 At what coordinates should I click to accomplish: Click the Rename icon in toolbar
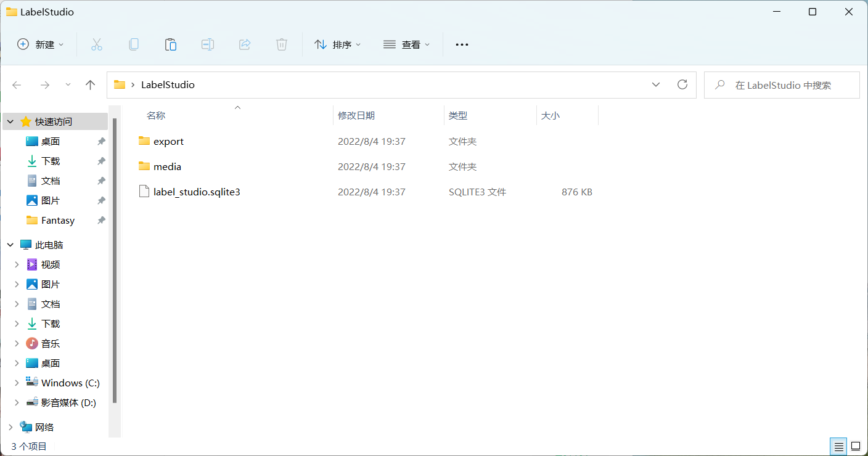point(208,44)
